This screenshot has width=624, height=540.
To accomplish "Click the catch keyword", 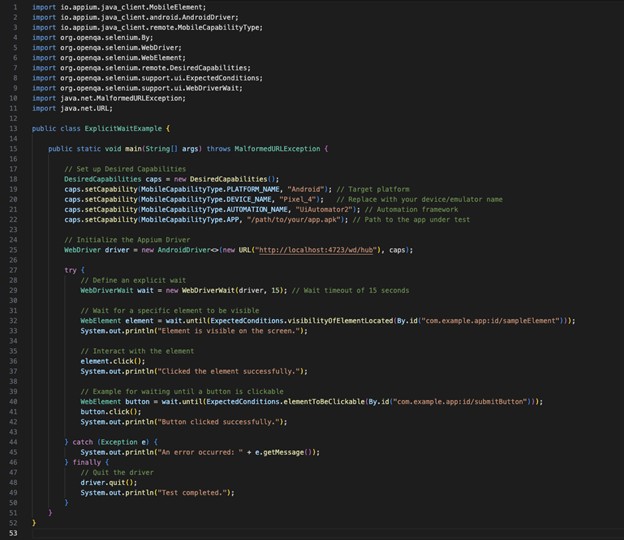I will click(82, 442).
